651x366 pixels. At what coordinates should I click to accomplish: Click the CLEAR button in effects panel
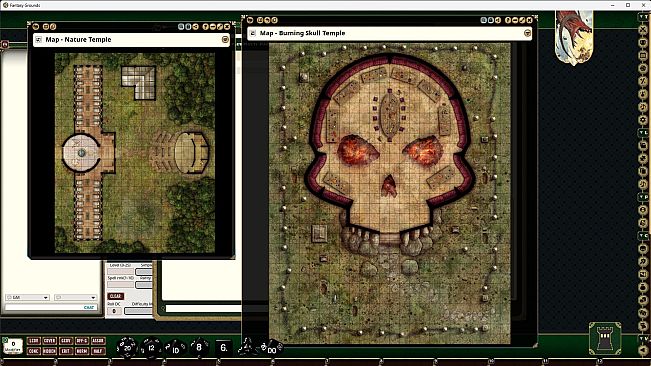pos(115,296)
